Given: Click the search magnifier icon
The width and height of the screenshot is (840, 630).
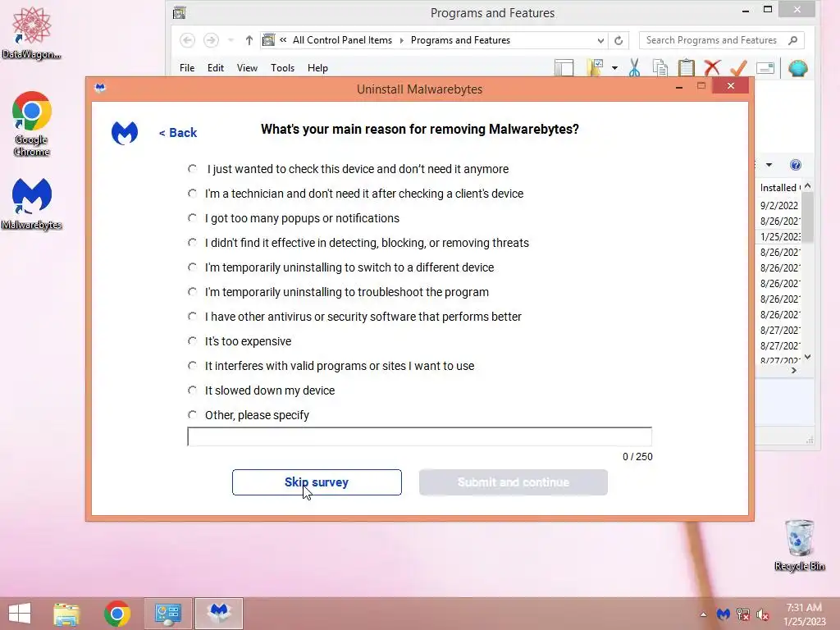Looking at the screenshot, I should (x=793, y=40).
